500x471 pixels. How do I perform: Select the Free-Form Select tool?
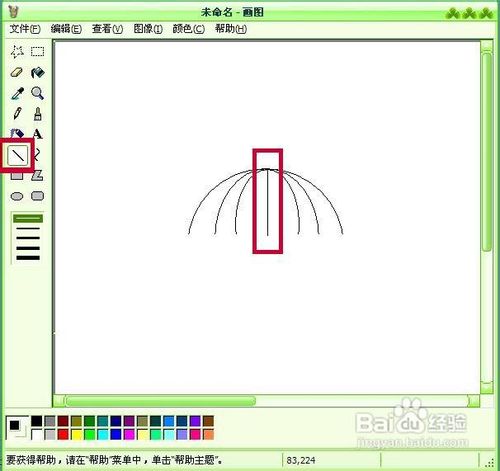coord(17,52)
